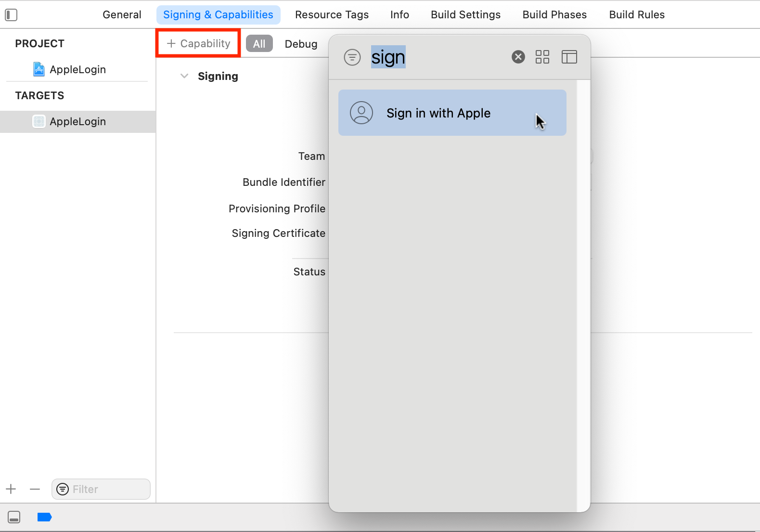Image resolution: width=760 pixels, height=532 pixels.
Task: Toggle the debug area icon at bottom
Action: [x=14, y=517]
